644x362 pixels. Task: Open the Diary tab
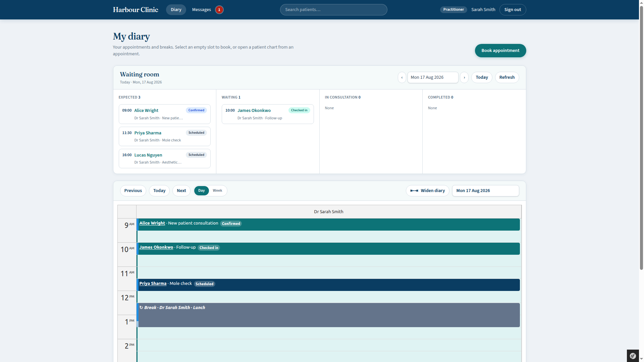coord(176,10)
